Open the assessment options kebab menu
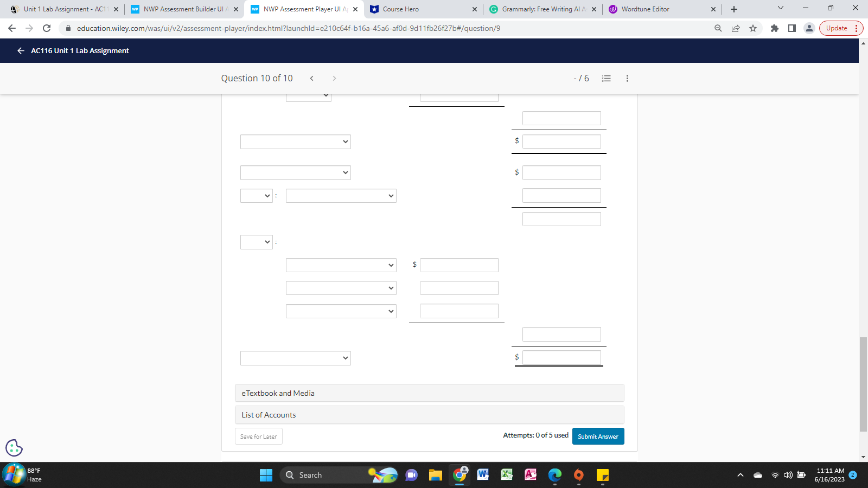868x488 pixels. tap(627, 78)
